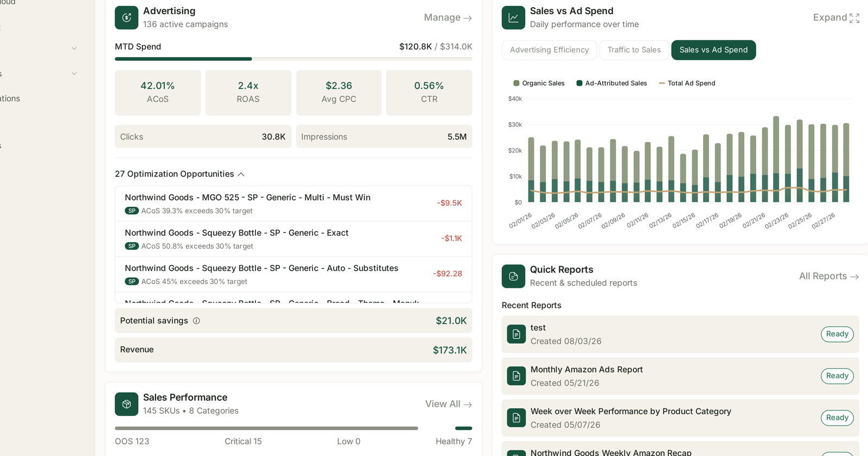Screen dimensions: 868x456
Task: Click the Clicks 30.8K stat box
Action: coord(203,137)
